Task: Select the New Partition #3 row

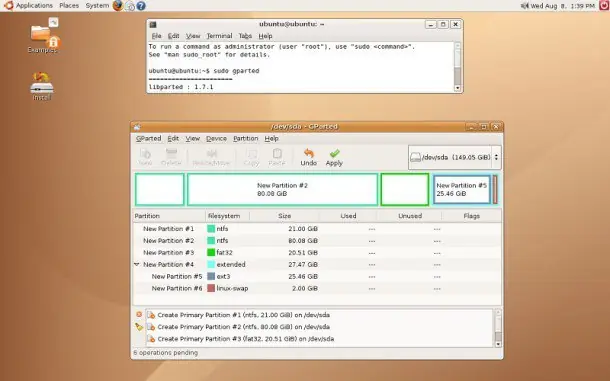Action: pyautogui.click(x=317, y=253)
